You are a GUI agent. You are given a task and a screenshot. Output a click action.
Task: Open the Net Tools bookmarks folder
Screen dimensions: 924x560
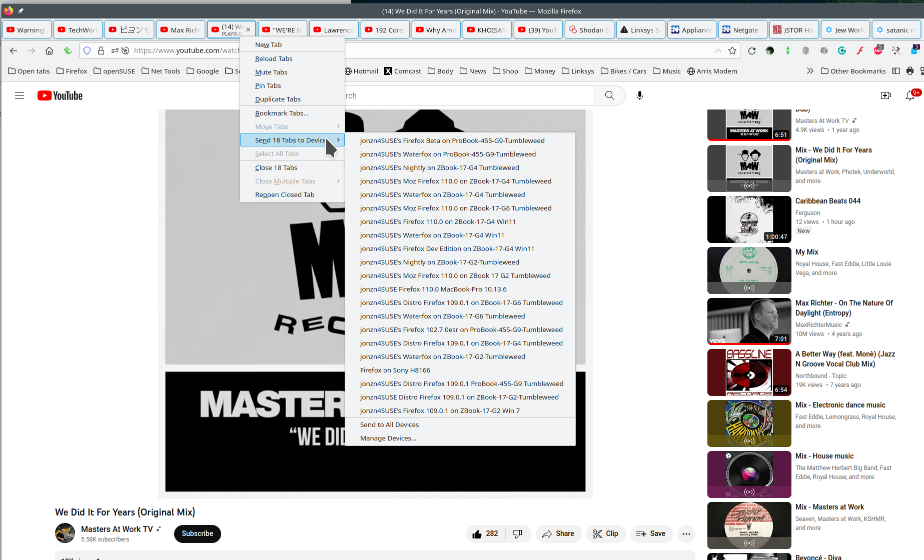coord(161,71)
